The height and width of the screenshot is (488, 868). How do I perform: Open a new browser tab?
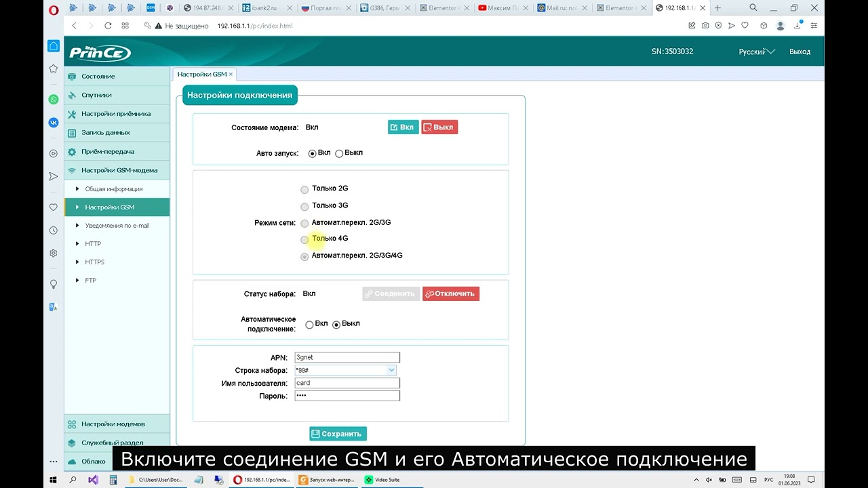pos(718,8)
